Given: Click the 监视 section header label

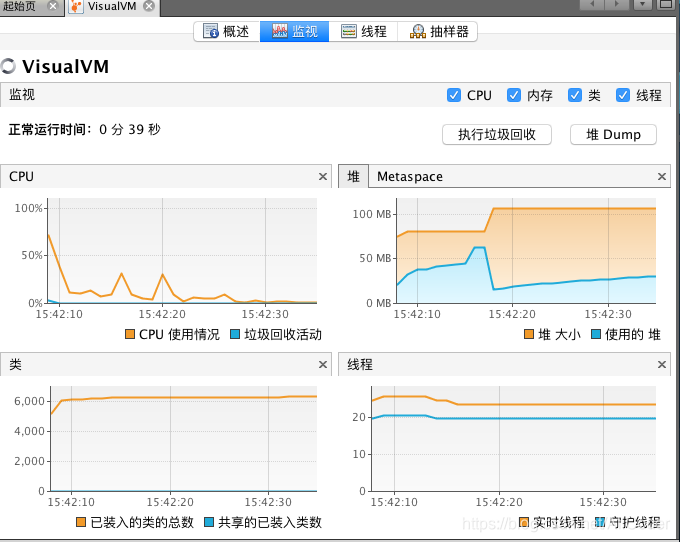Looking at the screenshot, I should click(x=22, y=94).
